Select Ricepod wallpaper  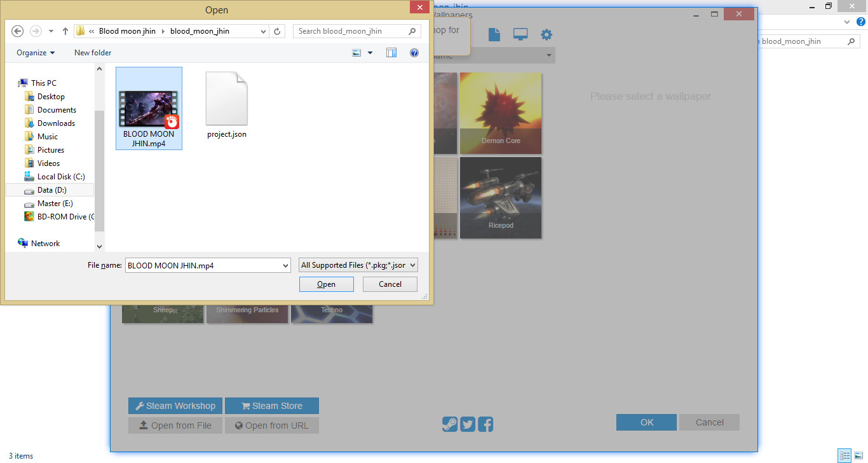[x=501, y=198]
